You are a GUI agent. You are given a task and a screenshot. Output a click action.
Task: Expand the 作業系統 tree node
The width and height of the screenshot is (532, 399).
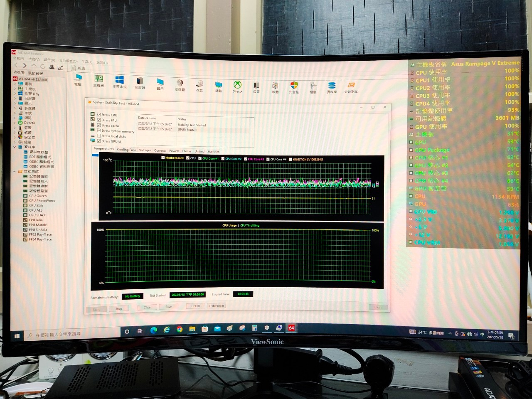pyautogui.click(x=15, y=94)
